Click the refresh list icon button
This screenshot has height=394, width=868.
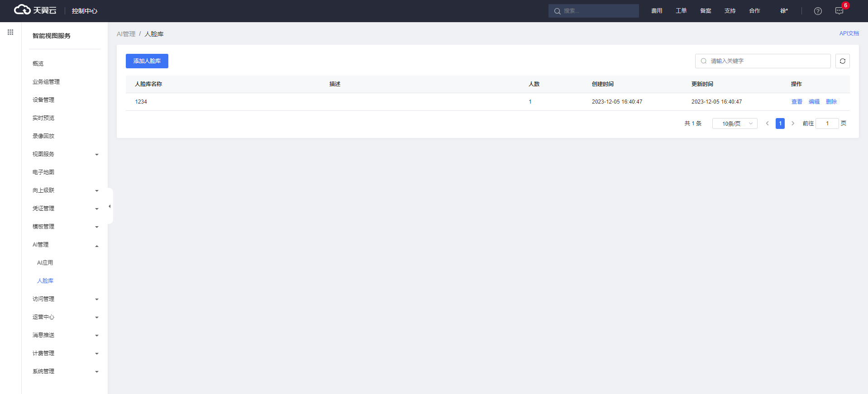click(843, 61)
